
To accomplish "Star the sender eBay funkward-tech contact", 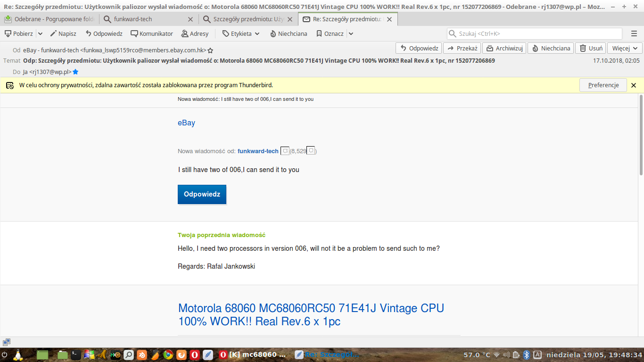I will pos(210,50).
